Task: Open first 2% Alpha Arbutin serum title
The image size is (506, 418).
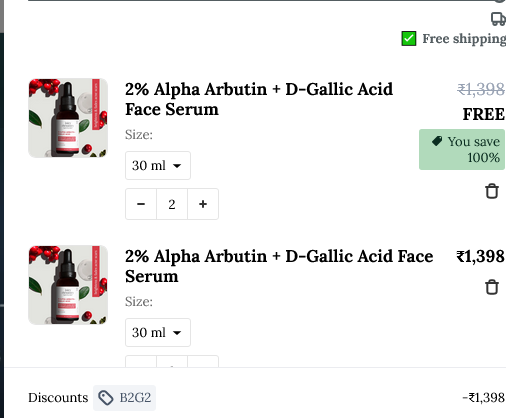Action: [259, 99]
